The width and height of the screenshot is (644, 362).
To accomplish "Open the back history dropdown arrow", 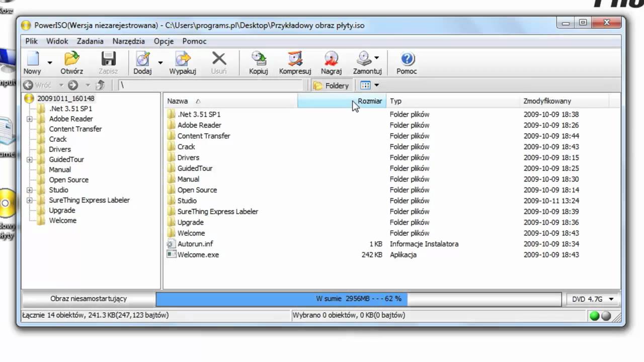I will [x=61, y=85].
